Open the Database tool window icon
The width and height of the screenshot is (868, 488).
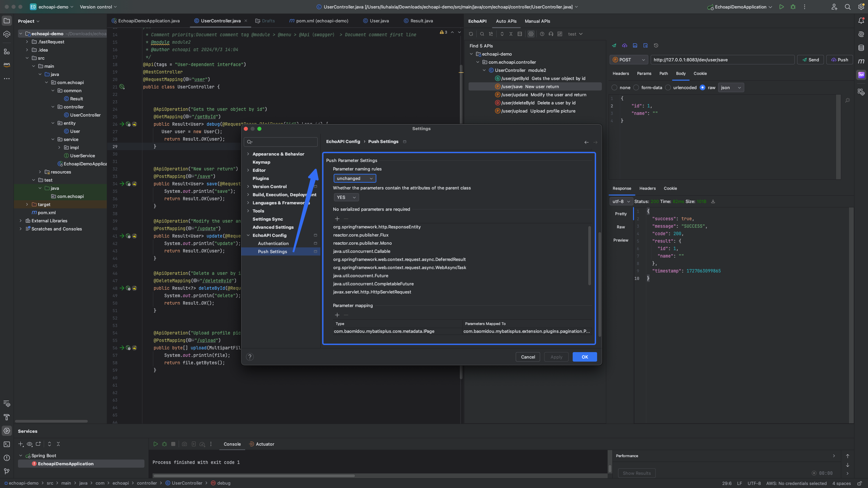point(861,48)
